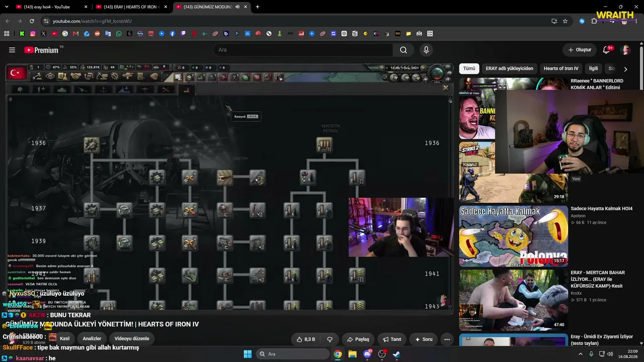Mute the tab via speaker icon
644x362 pixels.
click(237, 7)
